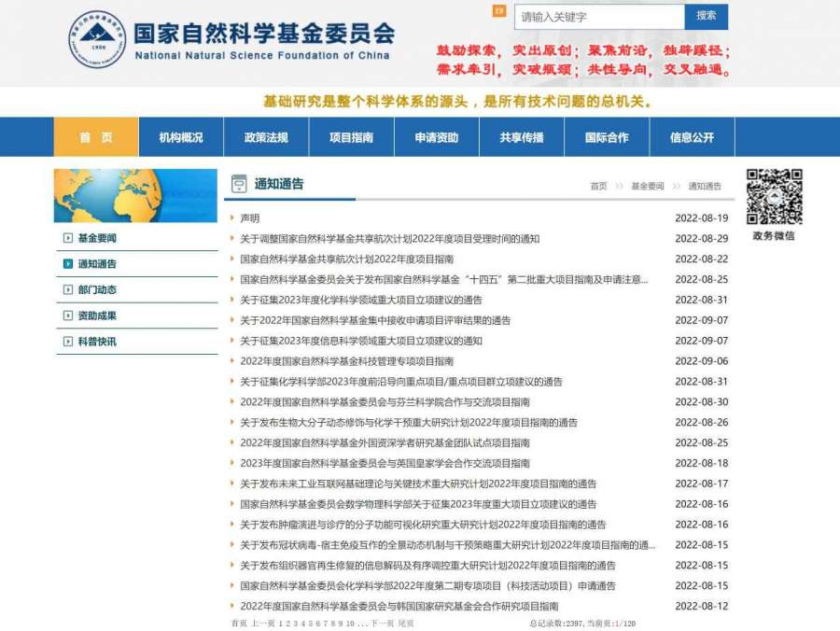Image resolution: width=840 pixels, height=631 pixels.
Task: Click the icon beside 部门动态 in sidebar
Action: (x=67, y=290)
